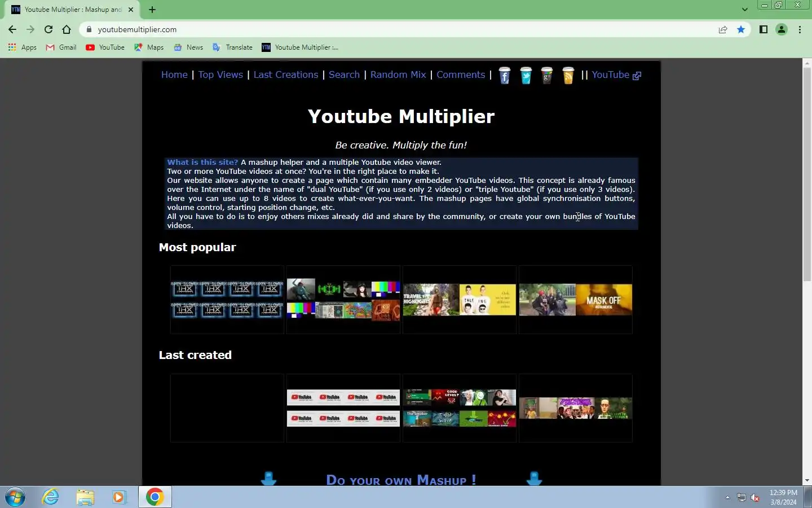Open the Chrome three-dot menu

[800, 29]
